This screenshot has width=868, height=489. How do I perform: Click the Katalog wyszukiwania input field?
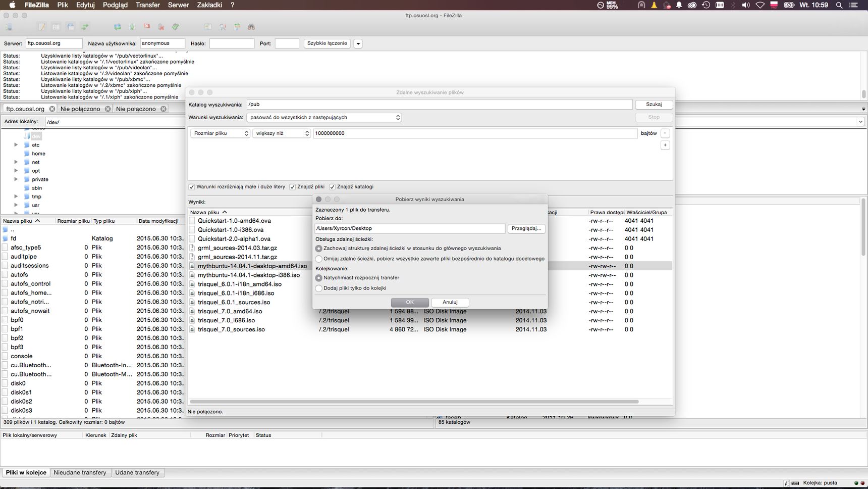pyautogui.click(x=439, y=105)
